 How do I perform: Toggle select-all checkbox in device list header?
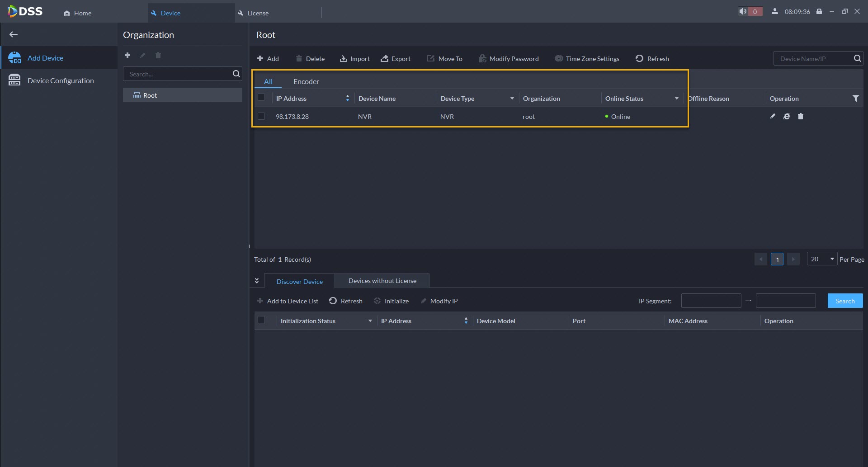tap(261, 97)
